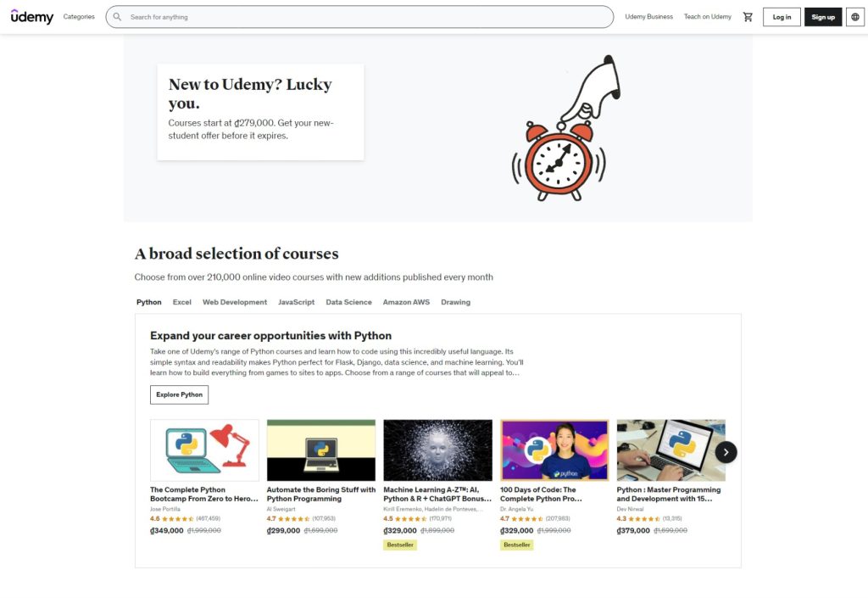
Task: Open Python Master Programming course thumbnail
Action: coord(671,450)
